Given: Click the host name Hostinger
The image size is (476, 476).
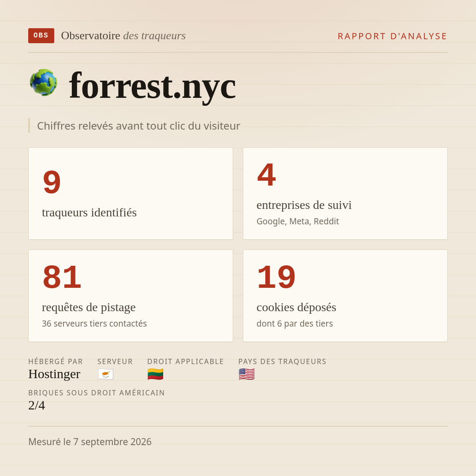Looking at the screenshot, I should [54, 374].
